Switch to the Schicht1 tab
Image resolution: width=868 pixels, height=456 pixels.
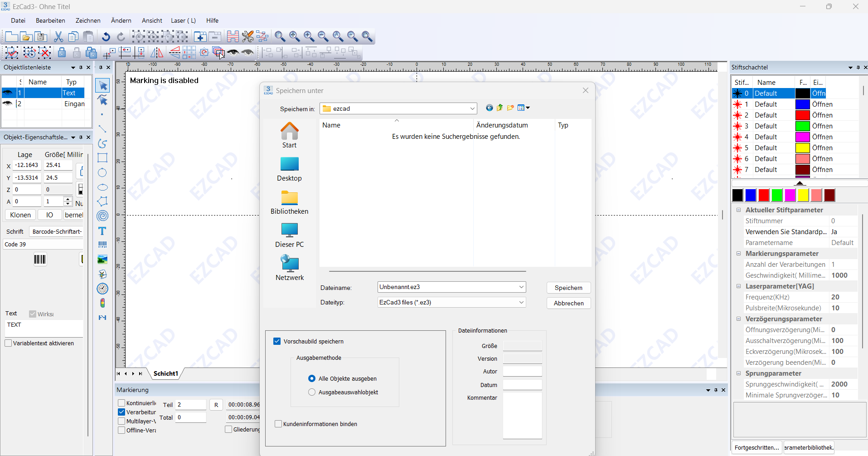(166, 373)
